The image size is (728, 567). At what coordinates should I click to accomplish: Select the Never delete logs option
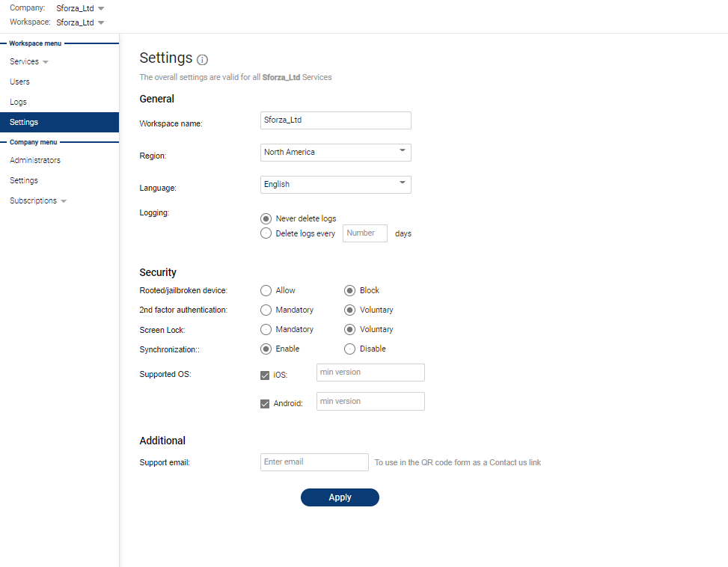coord(266,218)
